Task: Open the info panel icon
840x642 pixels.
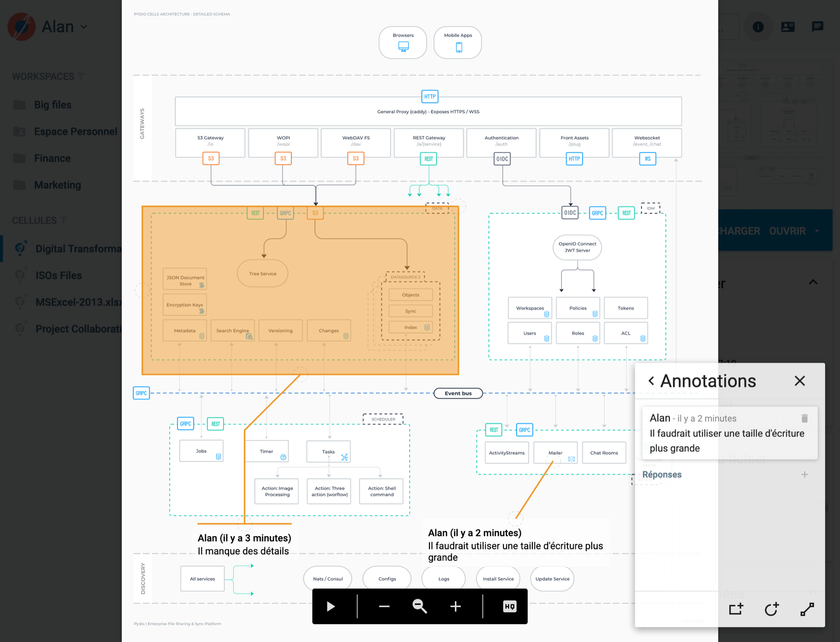Action: pos(758,27)
